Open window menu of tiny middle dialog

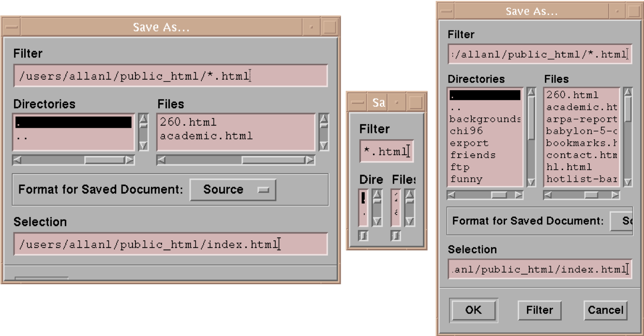click(x=358, y=102)
